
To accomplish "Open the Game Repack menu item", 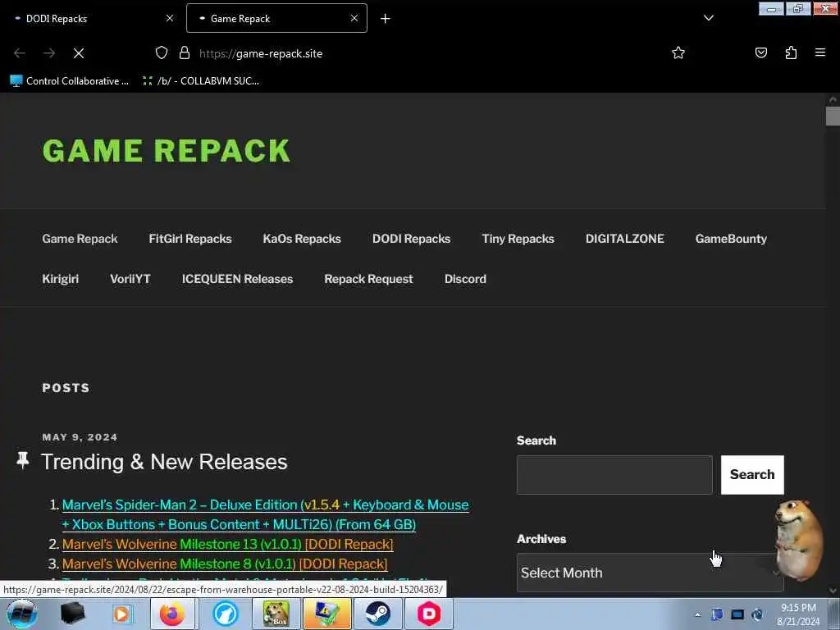I will tap(80, 239).
